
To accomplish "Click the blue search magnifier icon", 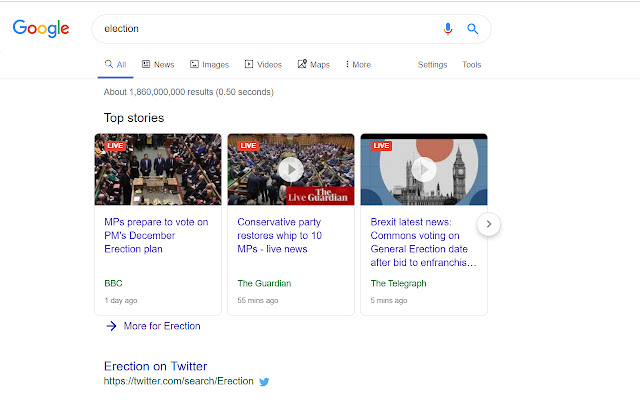I will tap(473, 29).
